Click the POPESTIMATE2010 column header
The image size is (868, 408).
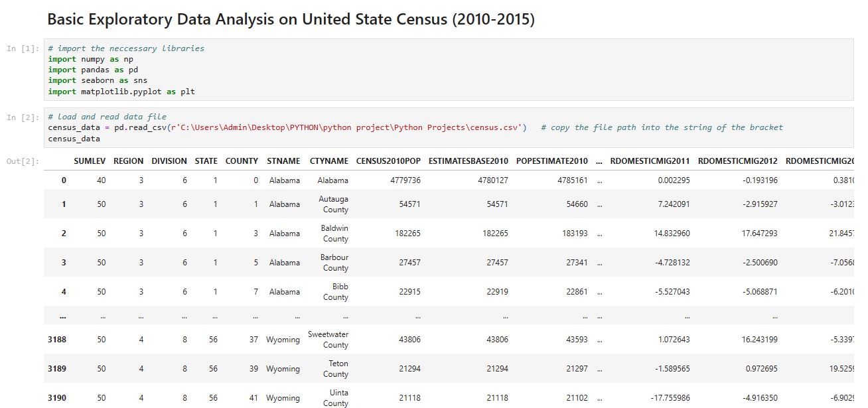click(x=551, y=161)
